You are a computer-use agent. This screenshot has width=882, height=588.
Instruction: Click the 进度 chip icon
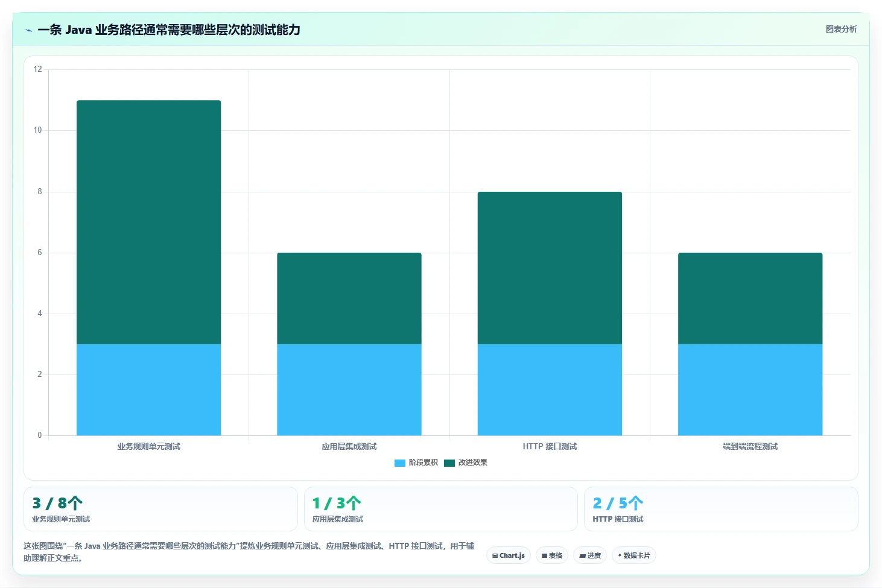pos(582,555)
